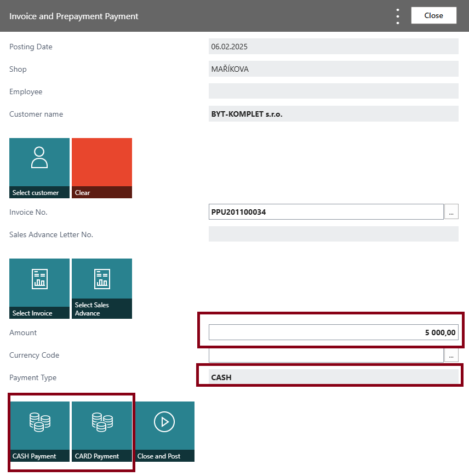Click the Sales Advance Letter No. field

pyautogui.click(x=333, y=234)
